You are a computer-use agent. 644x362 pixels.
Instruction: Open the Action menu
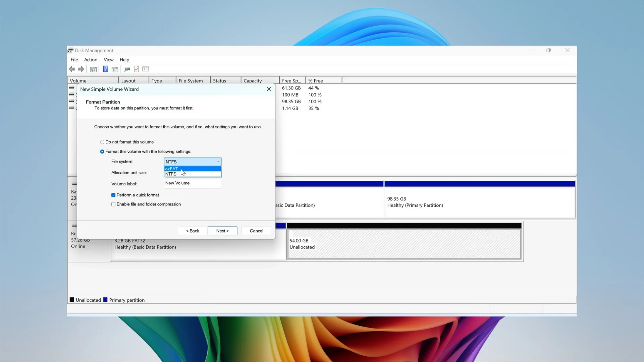point(91,60)
